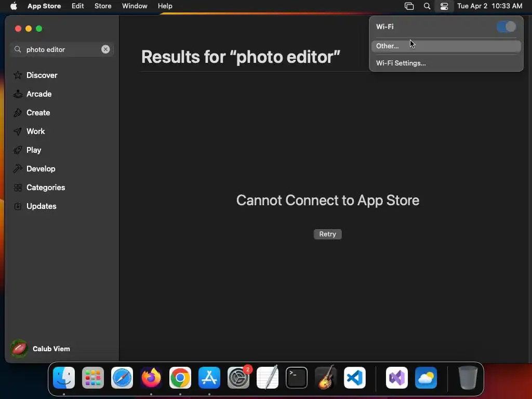This screenshot has width=532, height=399.
Task: Click the Stage Manager menu bar icon
Action: (x=409, y=6)
